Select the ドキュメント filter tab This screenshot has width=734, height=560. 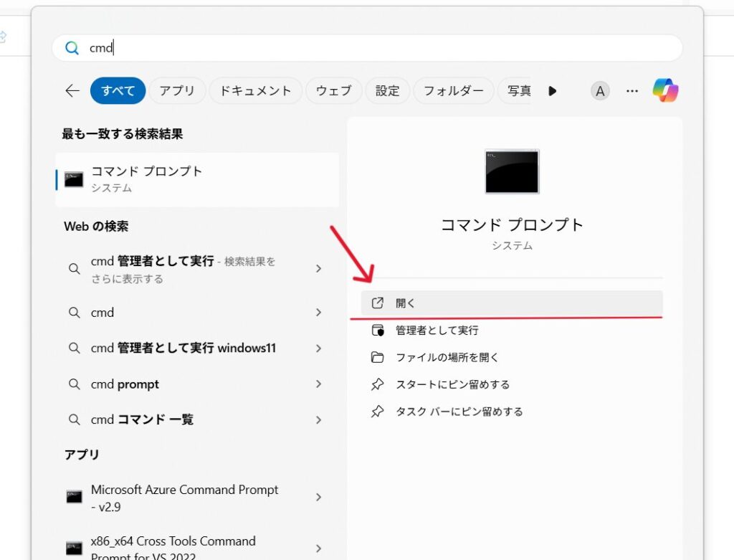[x=255, y=90]
